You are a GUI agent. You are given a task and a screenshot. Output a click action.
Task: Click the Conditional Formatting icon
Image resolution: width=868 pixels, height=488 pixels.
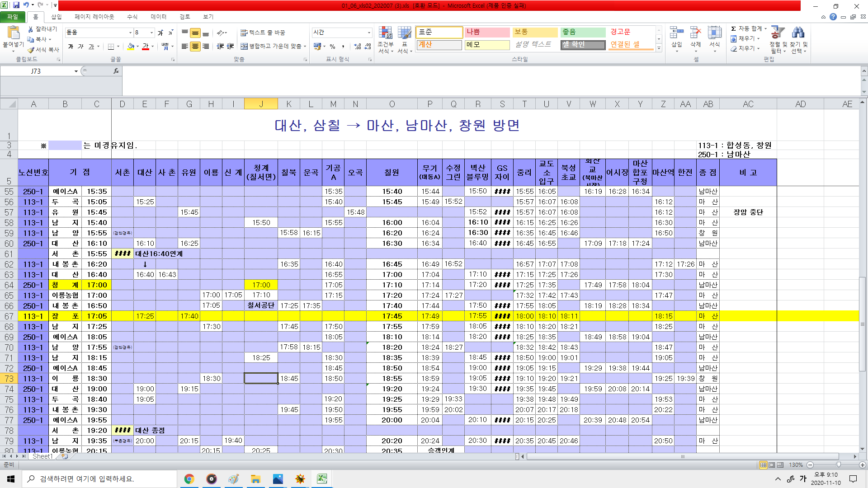pyautogui.click(x=385, y=33)
